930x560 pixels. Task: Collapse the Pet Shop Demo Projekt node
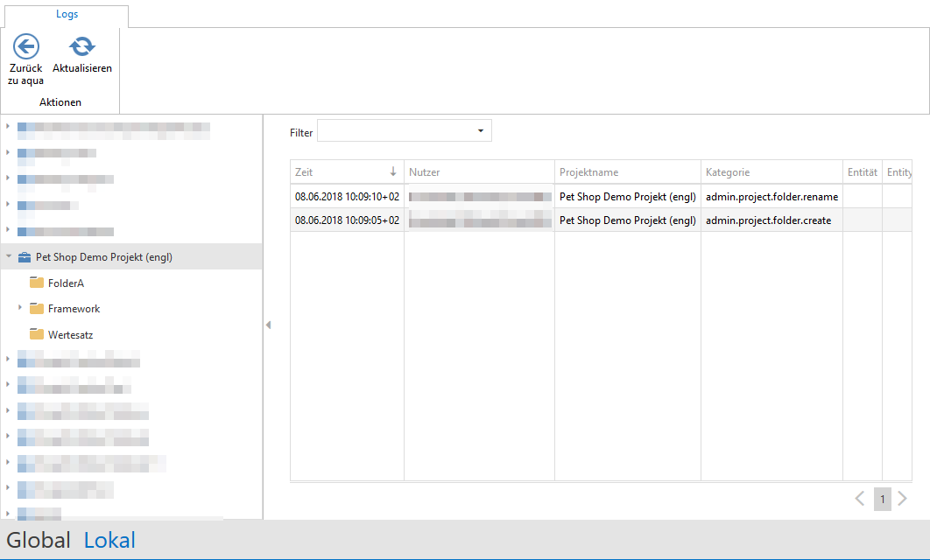point(8,257)
